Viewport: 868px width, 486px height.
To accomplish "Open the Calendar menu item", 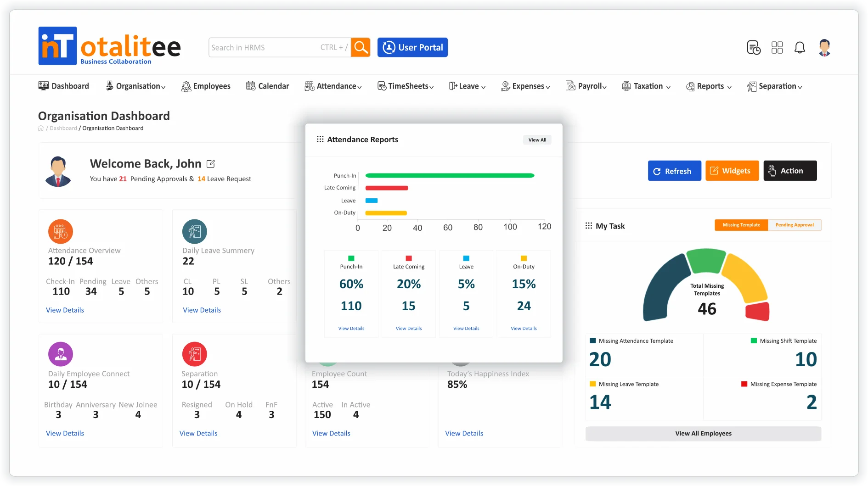I will click(x=268, y=86).
